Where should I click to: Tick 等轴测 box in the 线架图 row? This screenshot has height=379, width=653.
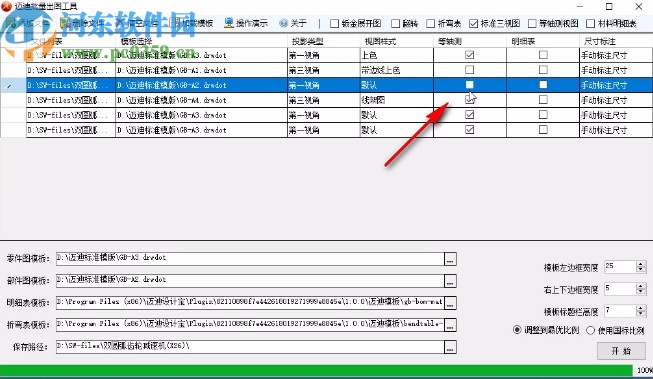point(469,100)
